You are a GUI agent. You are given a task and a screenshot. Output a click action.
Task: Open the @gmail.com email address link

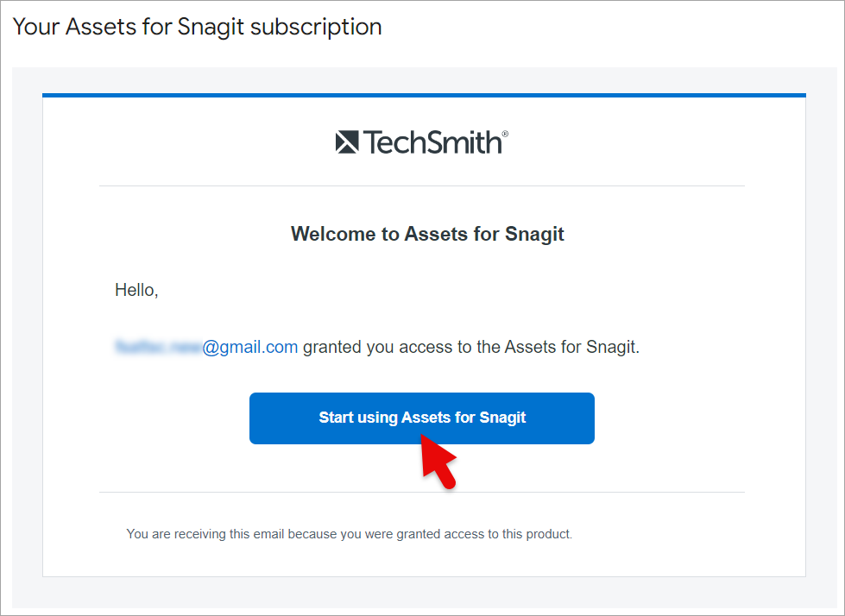pos(250,346)
